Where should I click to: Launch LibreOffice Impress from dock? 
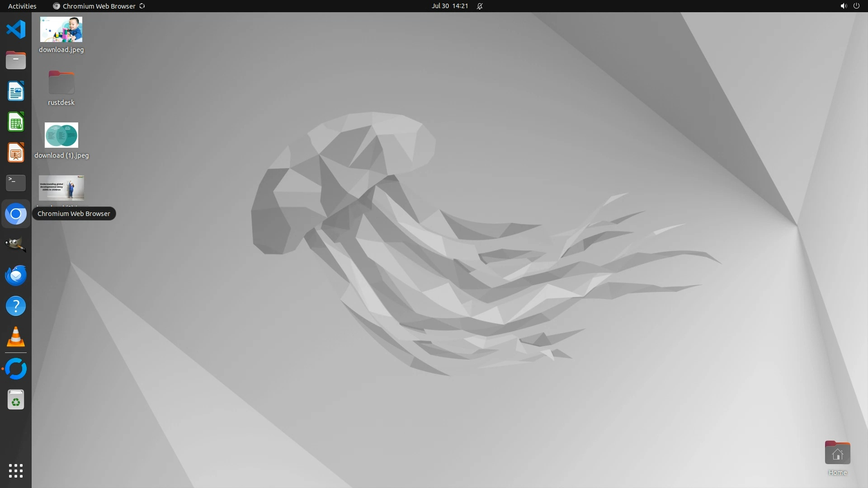point(16,153)
